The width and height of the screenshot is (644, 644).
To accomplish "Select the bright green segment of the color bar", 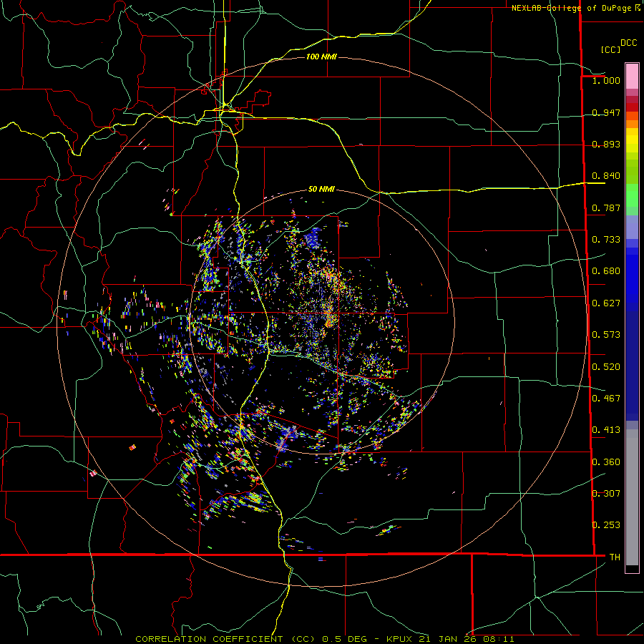I will (x=632, y=195).
